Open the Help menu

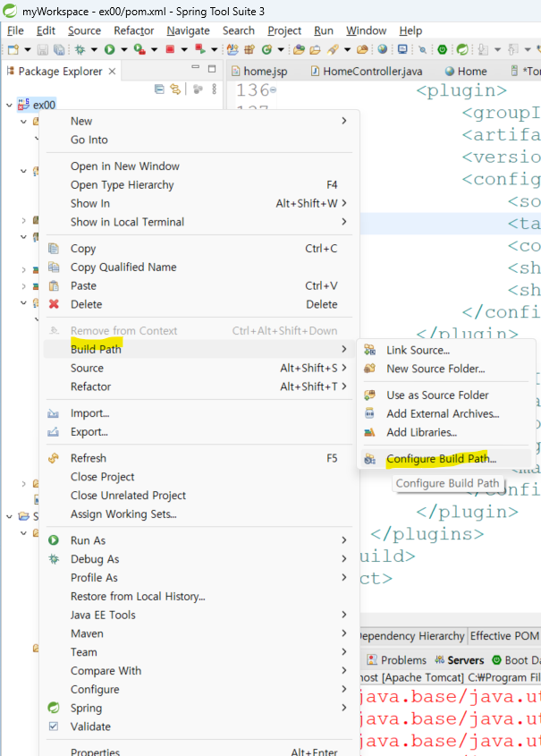click(x=410, y=30)
